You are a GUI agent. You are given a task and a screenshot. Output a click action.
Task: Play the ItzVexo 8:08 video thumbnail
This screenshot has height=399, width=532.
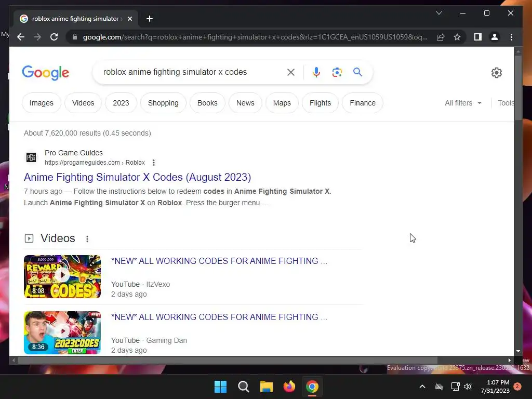[x=62, y=276]
